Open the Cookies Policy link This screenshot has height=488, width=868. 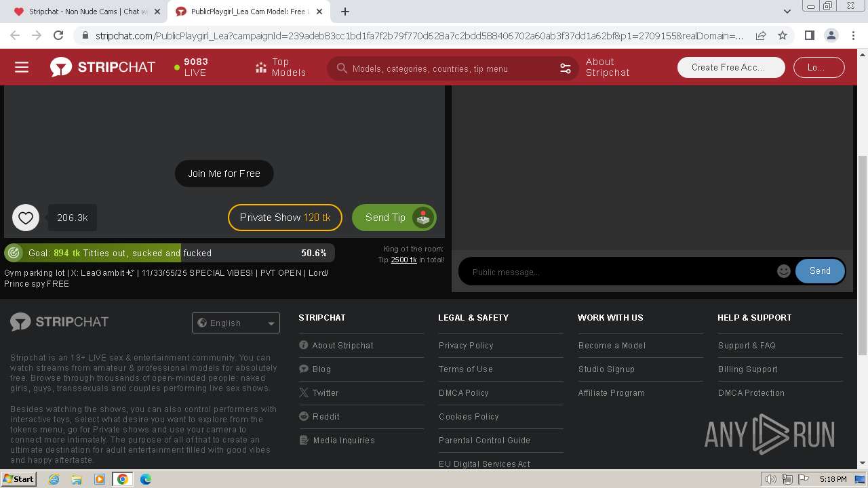469,416
